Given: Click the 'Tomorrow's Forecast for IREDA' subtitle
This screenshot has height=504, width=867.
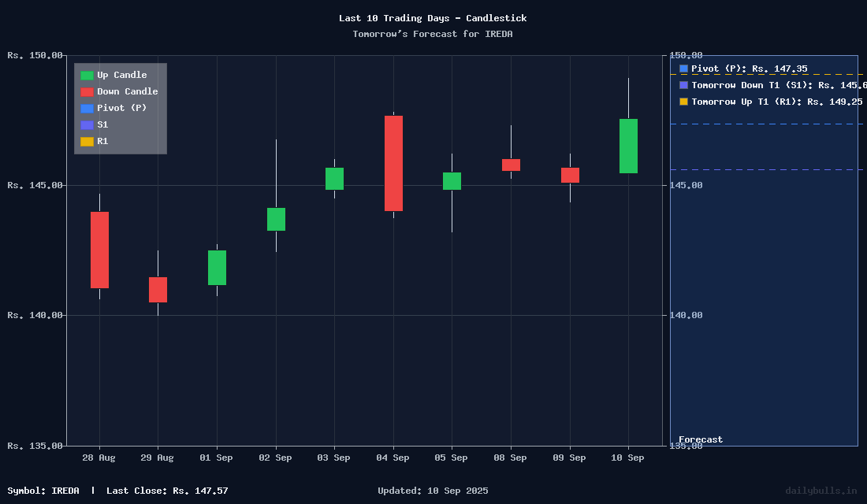Looking at the screenshot, I should click(x=433, y=34).
